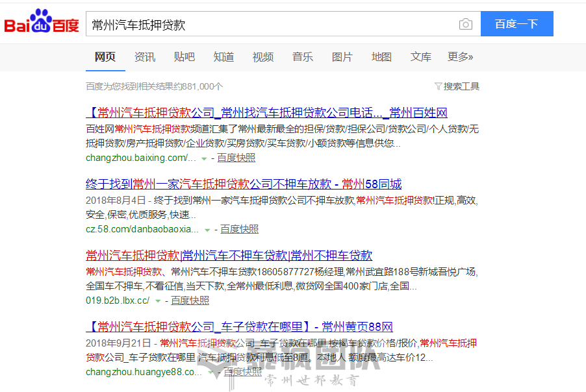Click 019.b2b.lbx.cc URL
The width and height of the screenshot is (586, 392).
coord(118,300)
